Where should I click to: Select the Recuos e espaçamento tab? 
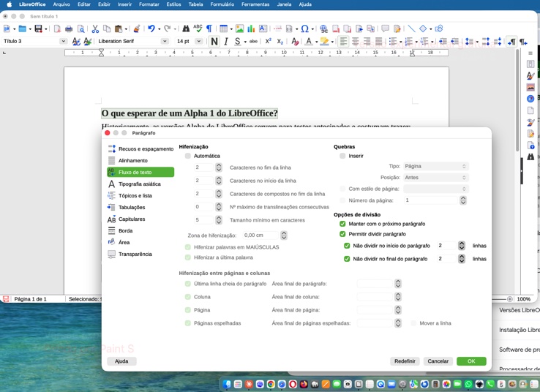click(140, 149)
